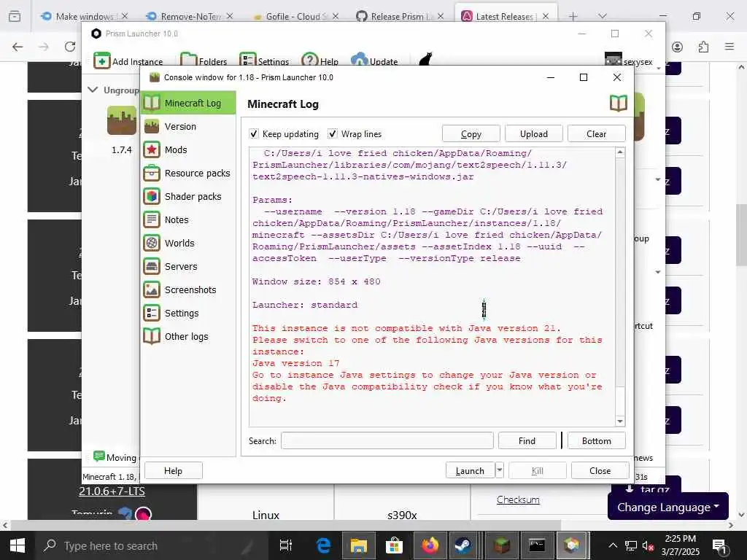Click the console Settings icon
The height and width of the screenshot is (560, 747).
(x=152, y=313)
